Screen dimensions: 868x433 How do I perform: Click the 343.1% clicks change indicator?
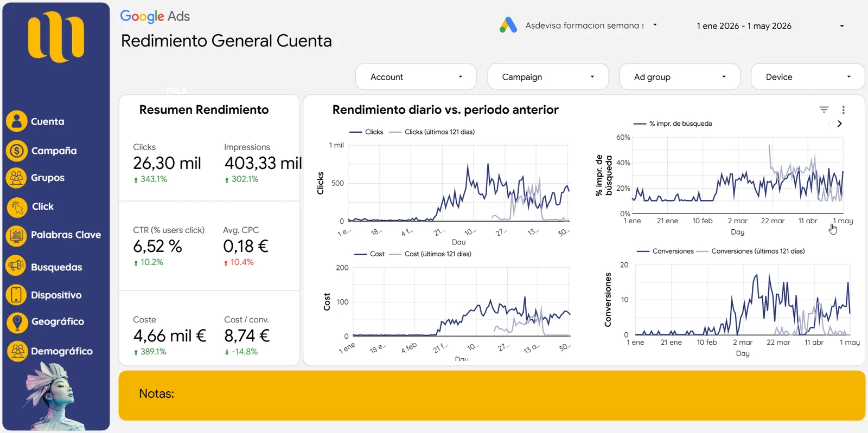[150, 179]
